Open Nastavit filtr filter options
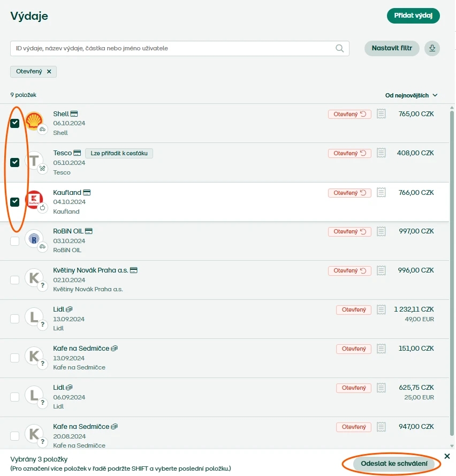The image size is (456, 476). pyautogui.click(x=392, y=48)
